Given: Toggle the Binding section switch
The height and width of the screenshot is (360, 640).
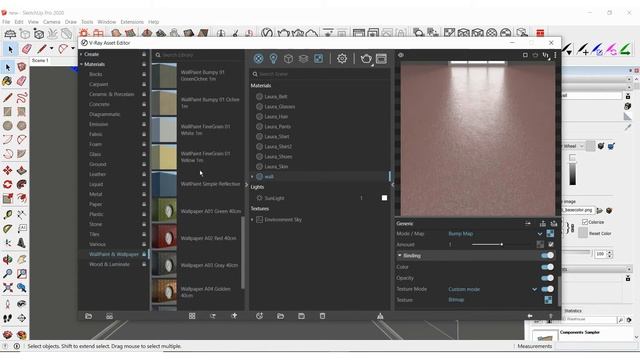Looking at the screenshot, I should (547, 256).
